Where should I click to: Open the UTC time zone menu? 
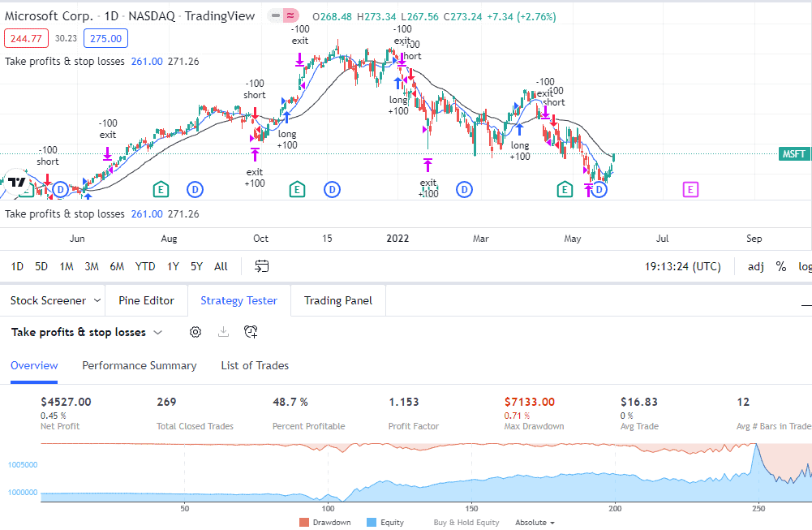click(682, 266)
